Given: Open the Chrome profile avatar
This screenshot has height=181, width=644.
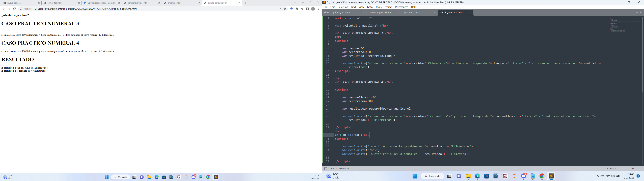Looking at the screenshot, I should [x=313, y=9].
